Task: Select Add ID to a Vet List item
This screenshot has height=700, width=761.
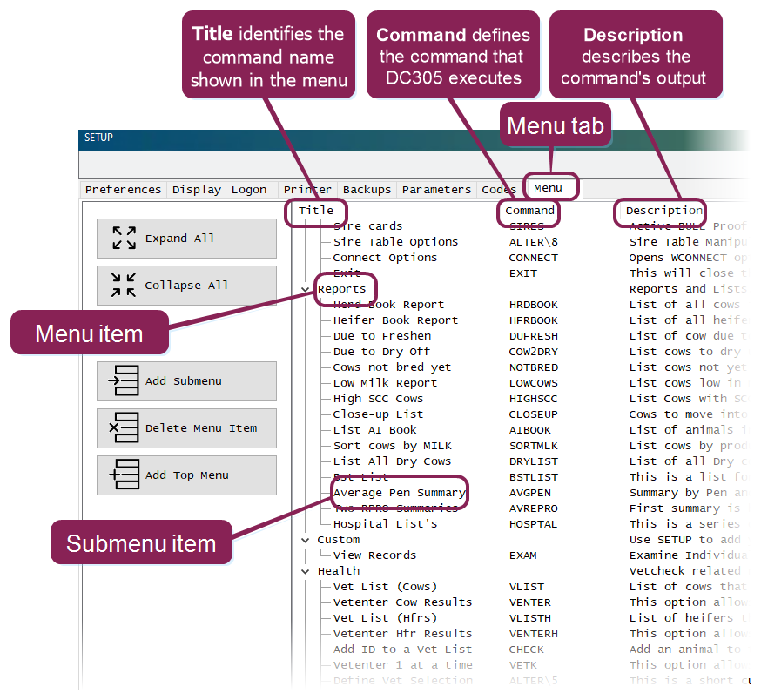Action: pyautogui.click(x=402, y=650)
